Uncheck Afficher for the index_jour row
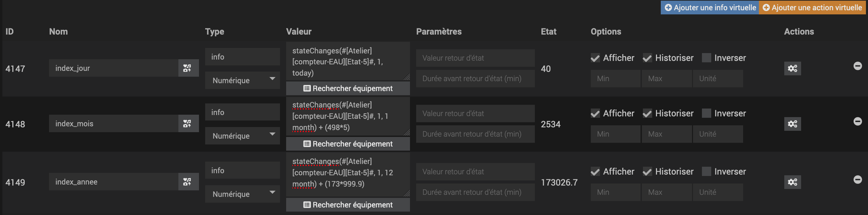 pos(595,58)
